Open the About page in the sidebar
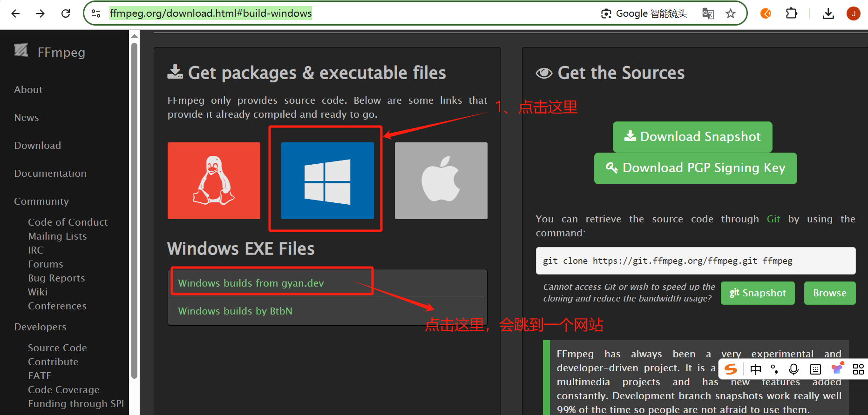 pyautogui.click(x=28, y=89)
